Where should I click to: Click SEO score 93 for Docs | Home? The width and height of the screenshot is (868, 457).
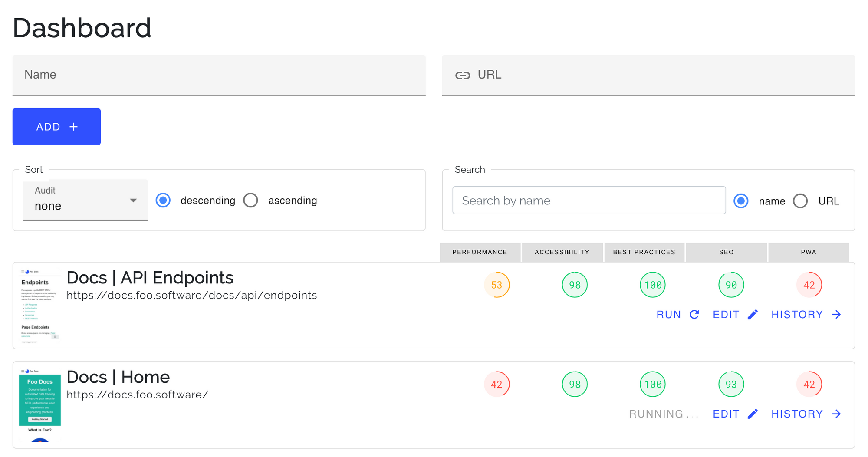pos(731,385)
